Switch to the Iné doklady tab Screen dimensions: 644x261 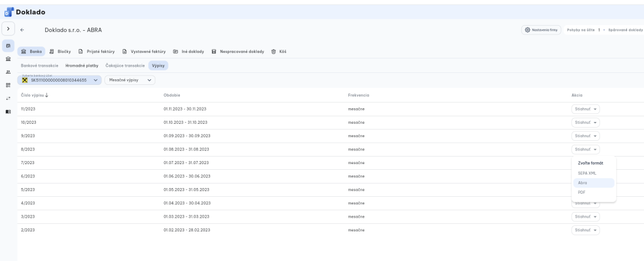[x=189, y=52]
